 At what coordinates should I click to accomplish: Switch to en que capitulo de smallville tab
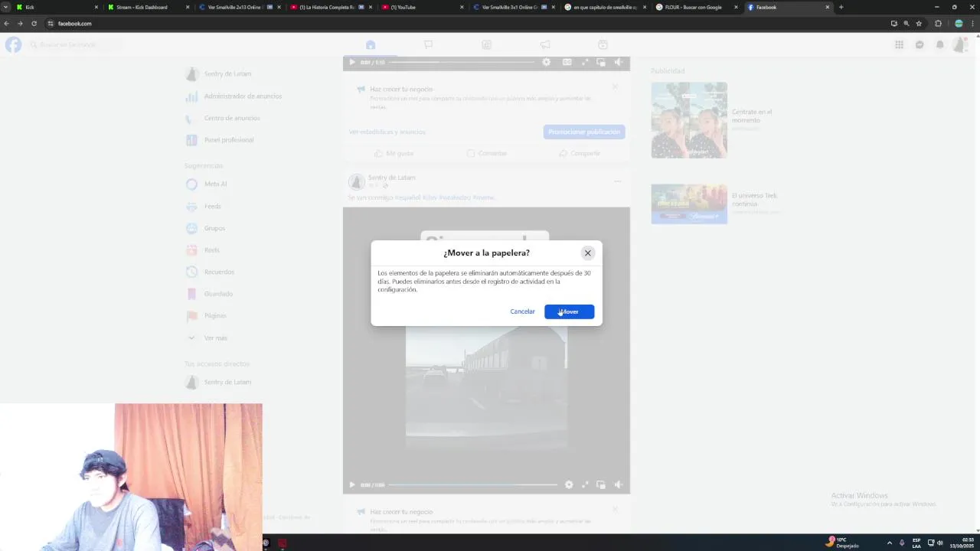click(605, 7)
